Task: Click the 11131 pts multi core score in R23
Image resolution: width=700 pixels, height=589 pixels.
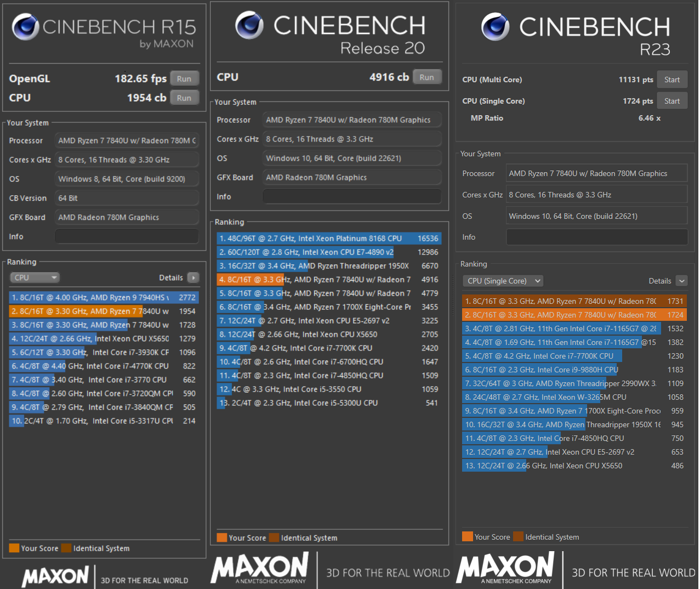Action: tap(636, 80)
